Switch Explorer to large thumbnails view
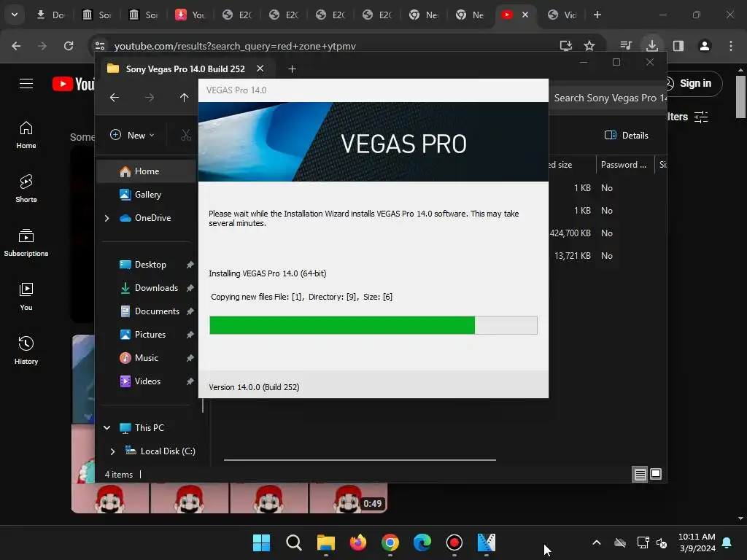 [656, 474]
